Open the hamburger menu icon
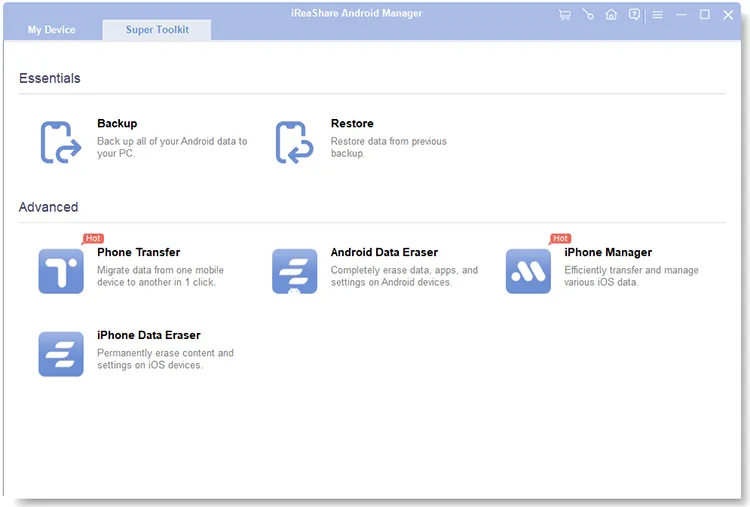The width and height of the screenshot is (750, 507). (x=658, y=15)
